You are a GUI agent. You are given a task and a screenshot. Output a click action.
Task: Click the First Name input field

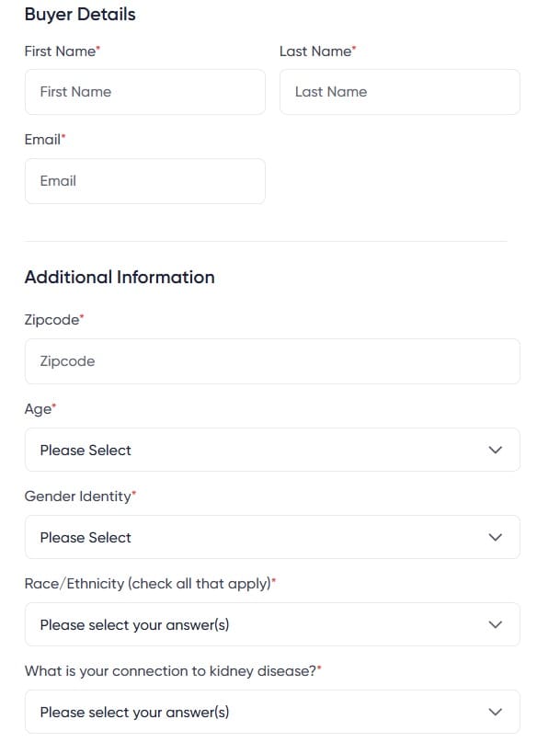tap(144, 92)
